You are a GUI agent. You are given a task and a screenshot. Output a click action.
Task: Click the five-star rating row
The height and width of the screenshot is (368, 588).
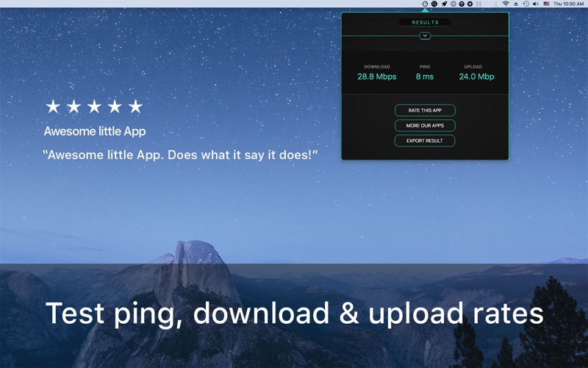[94, 107]
